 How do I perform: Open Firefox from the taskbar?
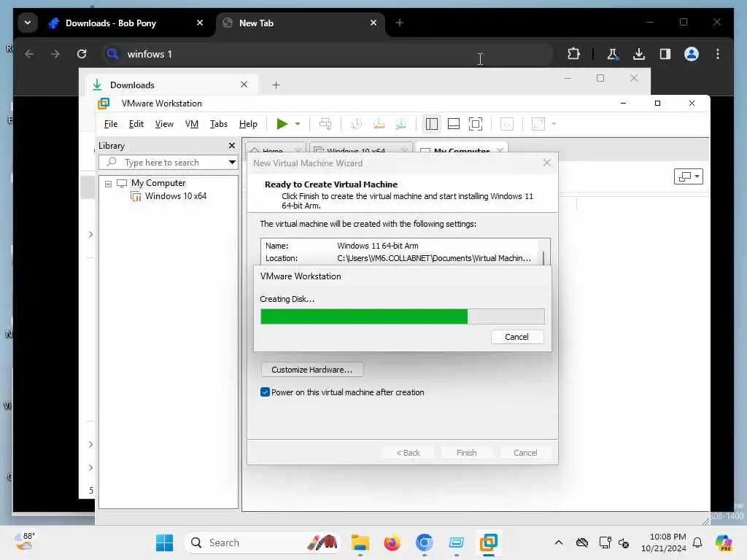click(x=392, y=542)
